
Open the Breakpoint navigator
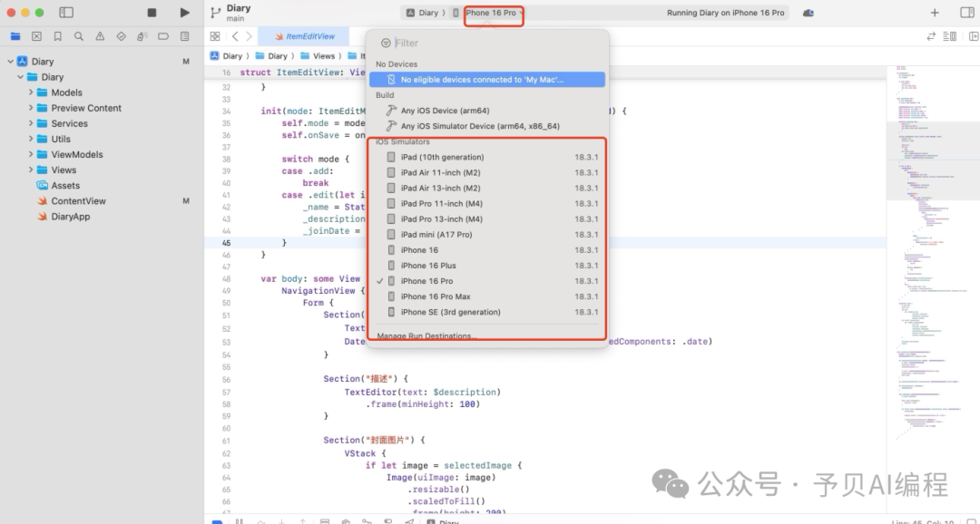pos(163,37)
